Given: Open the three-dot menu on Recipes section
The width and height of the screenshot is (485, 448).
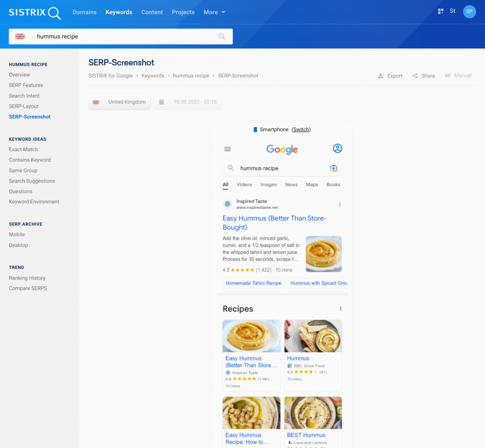Looking at the screenshot, I should tap(340, 308).
